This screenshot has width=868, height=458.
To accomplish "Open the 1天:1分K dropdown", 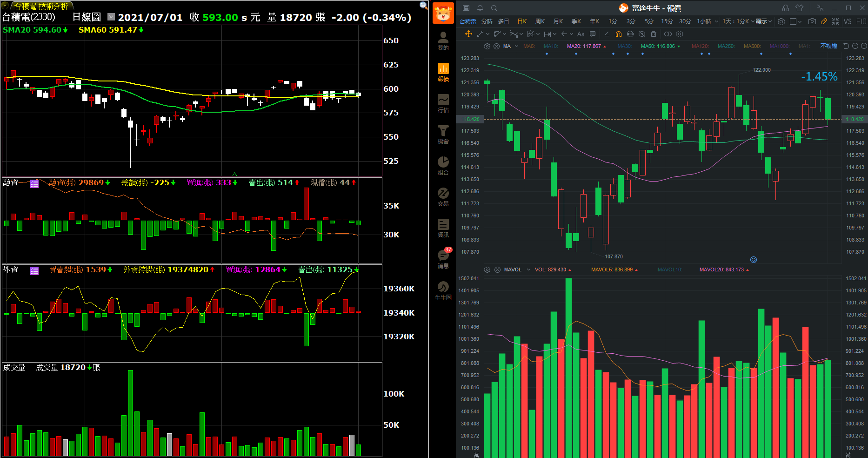I will 738,21.
